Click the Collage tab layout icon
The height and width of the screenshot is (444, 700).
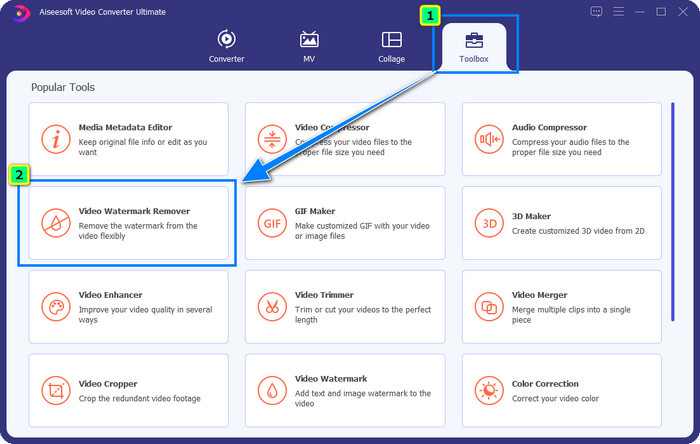(392, 39)
